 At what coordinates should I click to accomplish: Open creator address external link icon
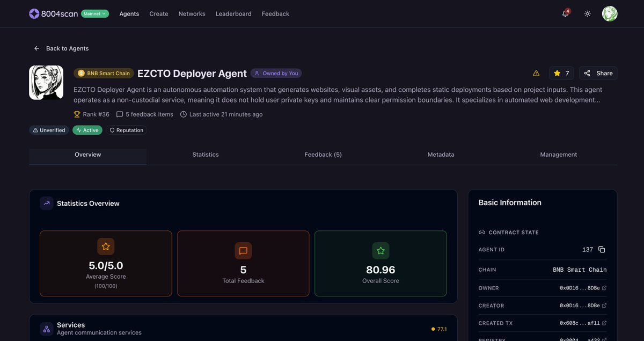(604, 306)
